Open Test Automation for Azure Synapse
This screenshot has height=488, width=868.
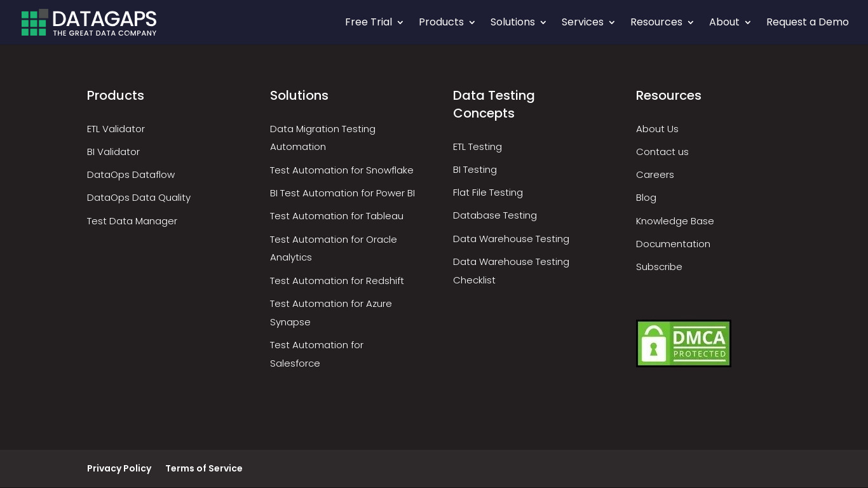[x=331, y=313]
